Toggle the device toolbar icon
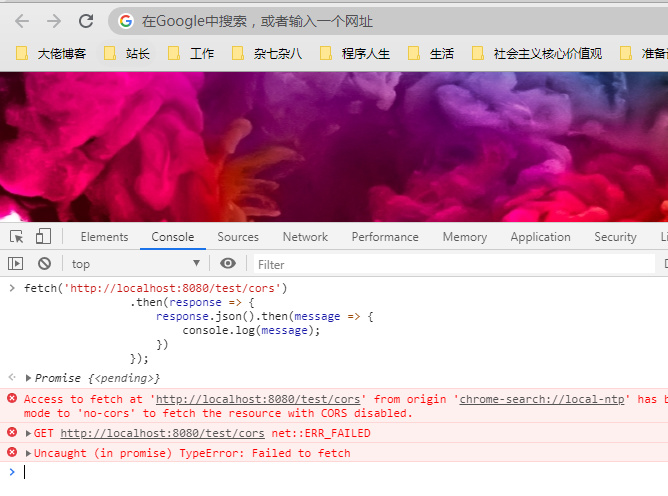The image size is (668, 496). [43, 236]
